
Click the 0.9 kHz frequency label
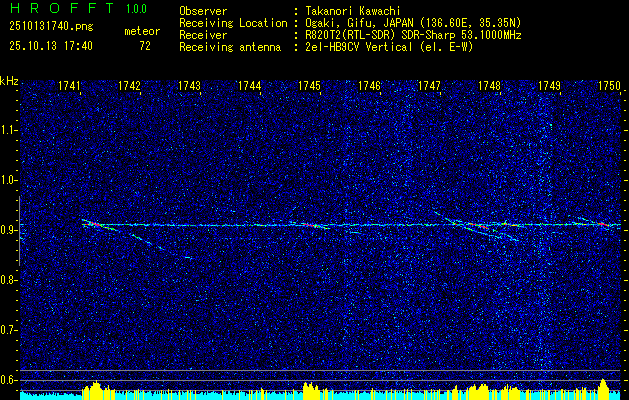pos(9,230)
